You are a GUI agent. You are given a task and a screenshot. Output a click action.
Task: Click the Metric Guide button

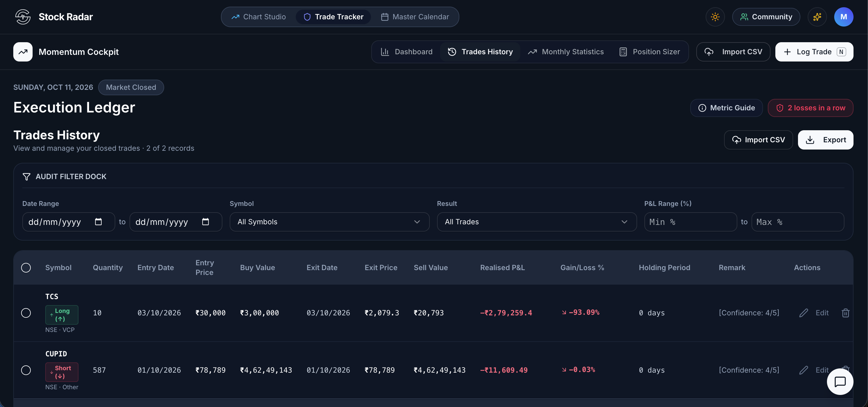coord(726,108)
